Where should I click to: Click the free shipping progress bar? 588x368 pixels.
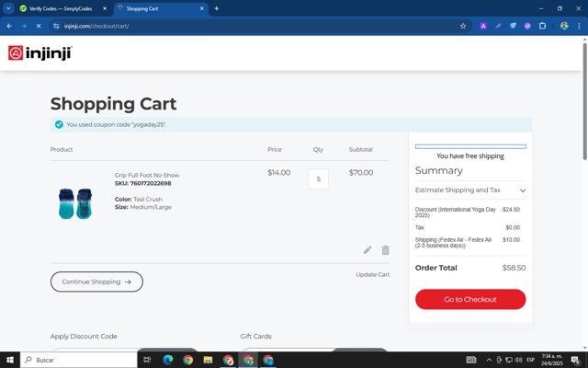click(470, 146)
